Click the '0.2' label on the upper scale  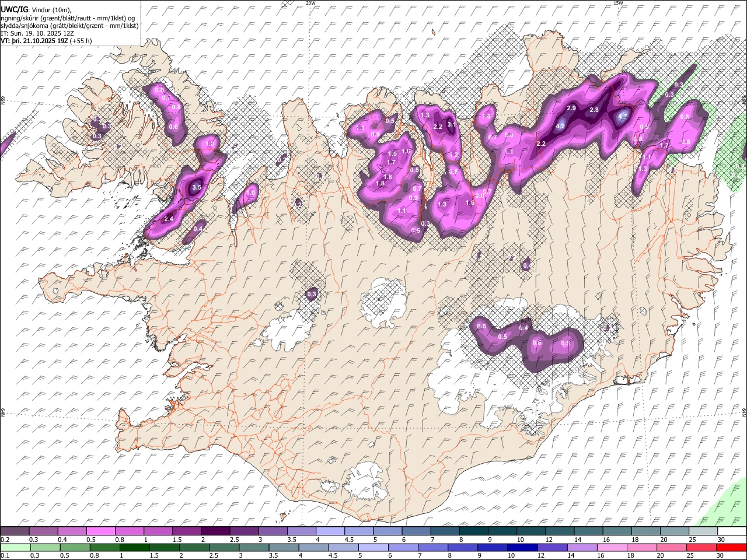pos(5,540)
